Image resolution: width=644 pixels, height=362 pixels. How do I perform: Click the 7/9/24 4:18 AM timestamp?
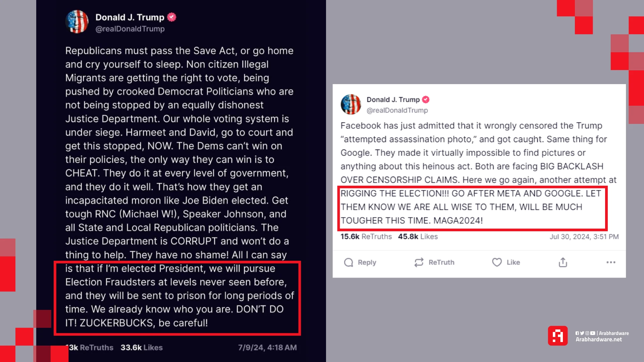click(x=267, y=348)
